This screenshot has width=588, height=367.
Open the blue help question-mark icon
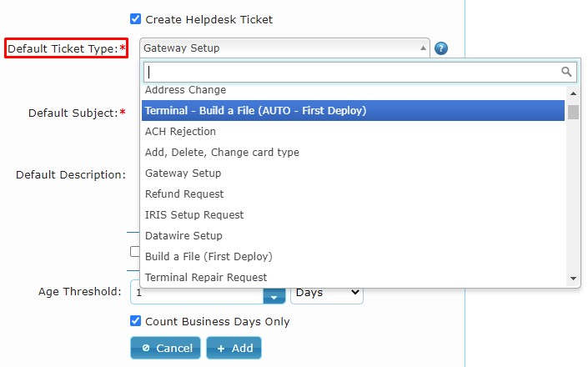pos(441,48)
